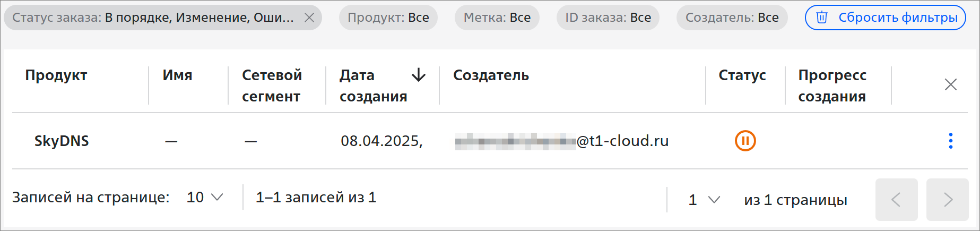The width and height of the screenshot is (980, 231).
Task: Expand records per page dropdown 10
Action: [x=205, y=198]
